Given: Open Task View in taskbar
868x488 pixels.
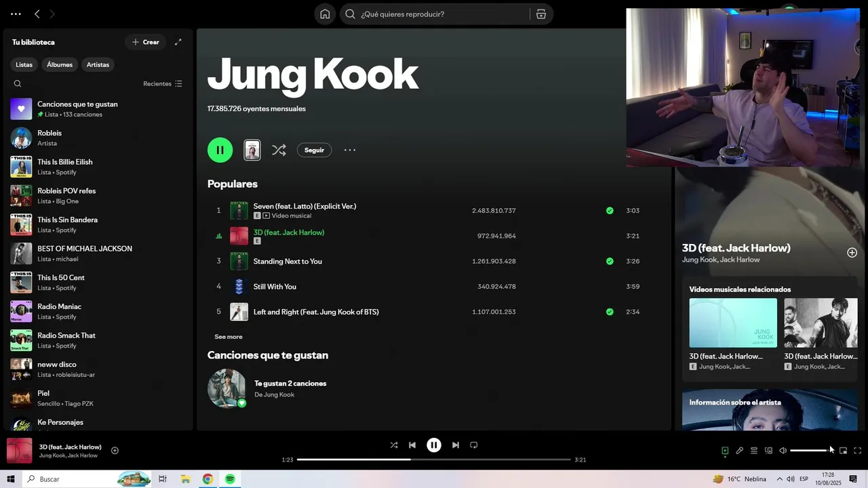Looking at the screenshot, I should pos(163,479).
